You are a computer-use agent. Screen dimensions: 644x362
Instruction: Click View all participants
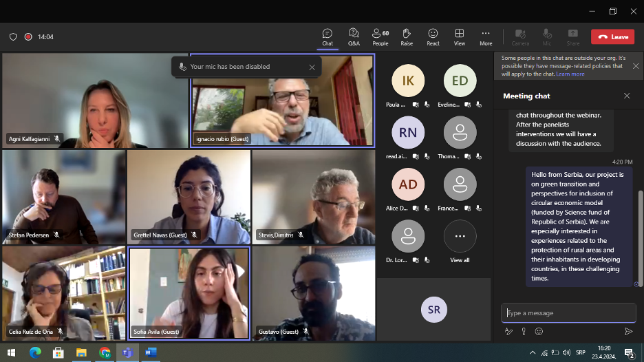click(x=460, y=242)
